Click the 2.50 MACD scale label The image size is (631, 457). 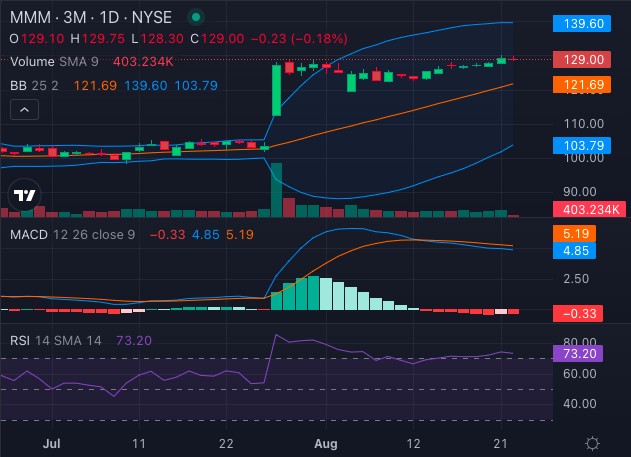[x=576, y=279]
